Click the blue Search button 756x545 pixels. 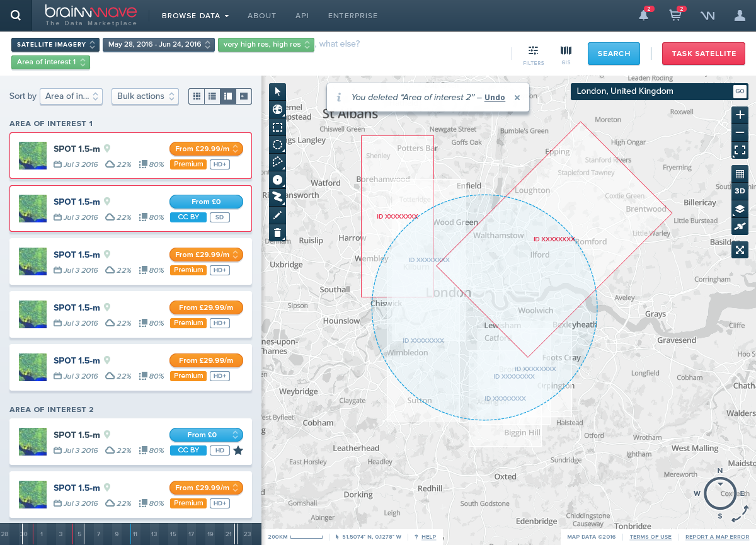(x=614, y=54)
